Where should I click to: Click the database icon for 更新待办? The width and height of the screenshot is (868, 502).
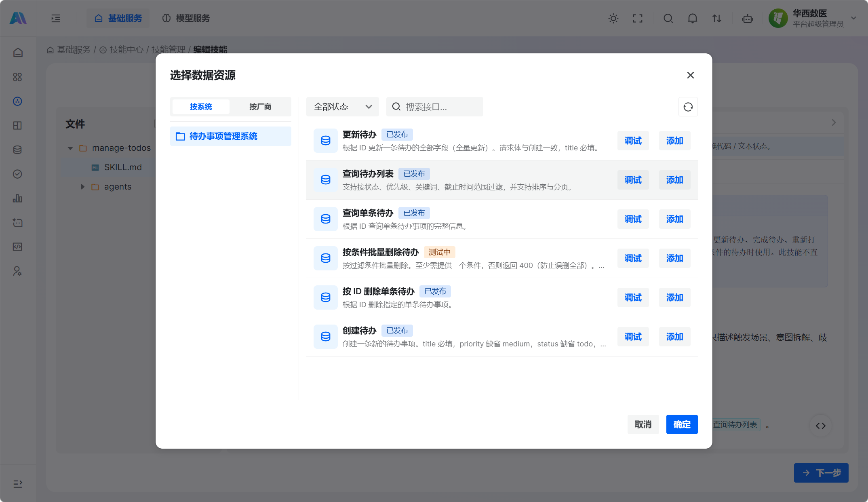click(x=326, y=141)
